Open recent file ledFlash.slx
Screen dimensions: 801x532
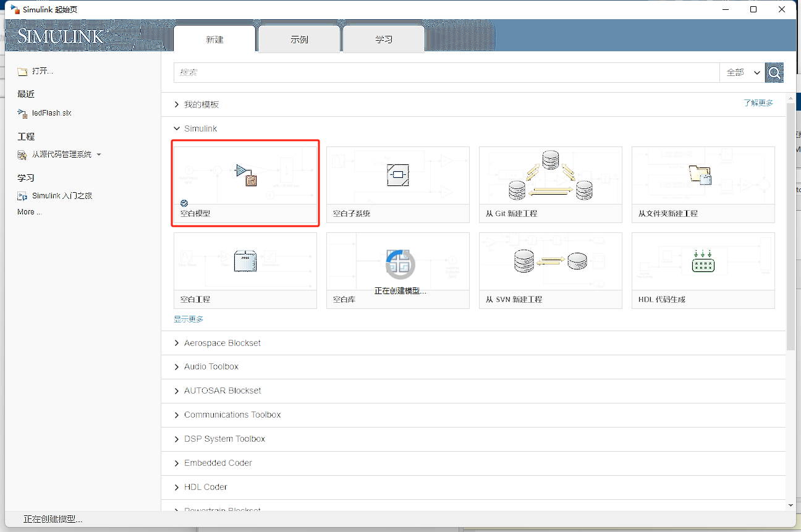(x=52, y=113)
